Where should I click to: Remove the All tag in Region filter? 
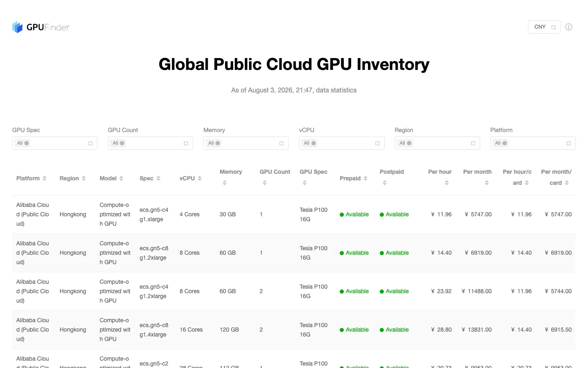pos(409,143)
